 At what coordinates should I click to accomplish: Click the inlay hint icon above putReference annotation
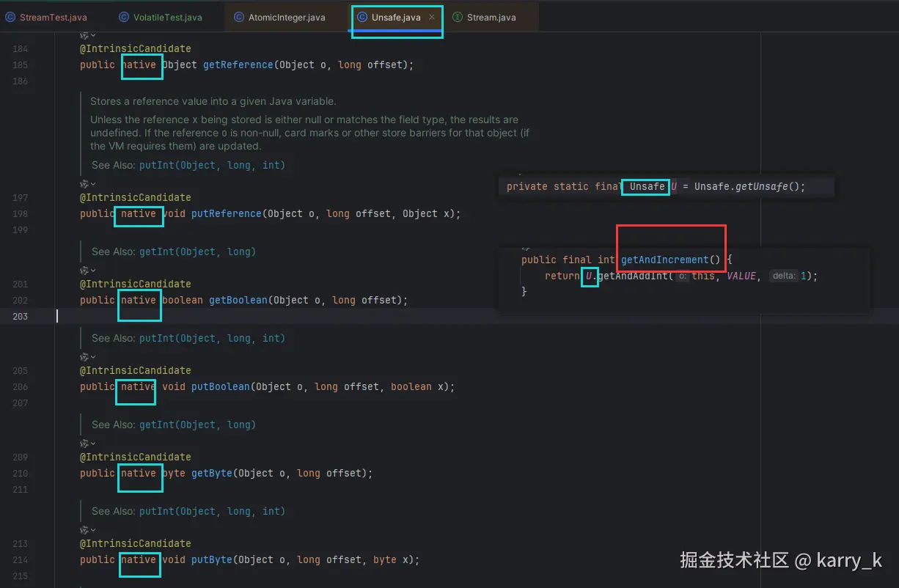tap(84, 184)
